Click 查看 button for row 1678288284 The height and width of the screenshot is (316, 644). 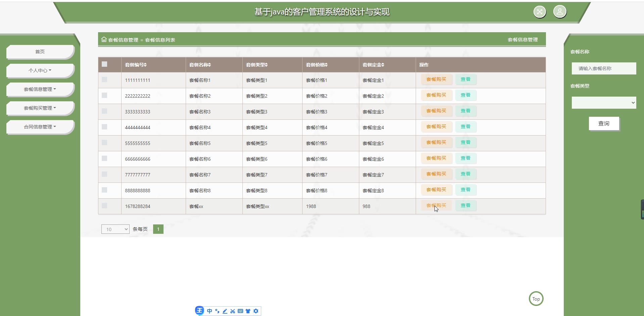pyautogui.click(x=465, y=206)
